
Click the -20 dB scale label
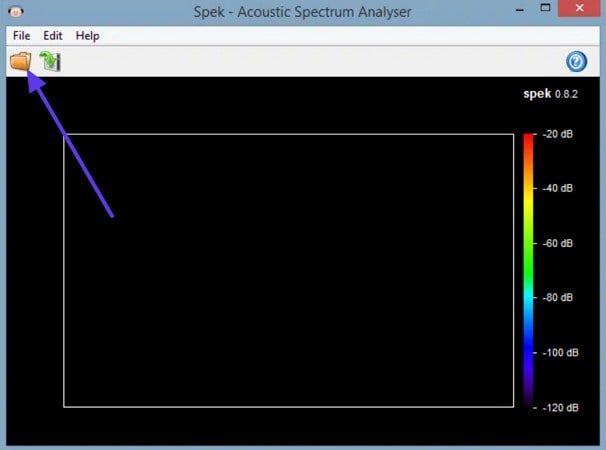click(x=557, y=134)
